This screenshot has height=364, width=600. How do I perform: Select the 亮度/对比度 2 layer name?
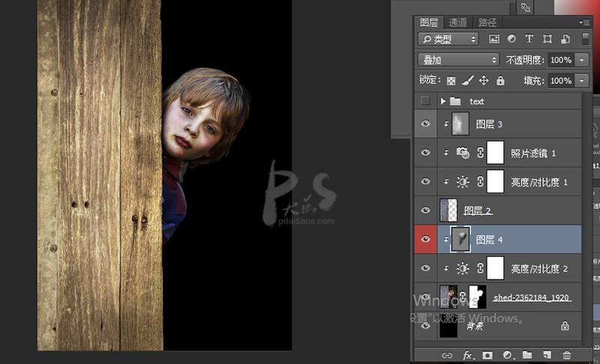[539, 269]
